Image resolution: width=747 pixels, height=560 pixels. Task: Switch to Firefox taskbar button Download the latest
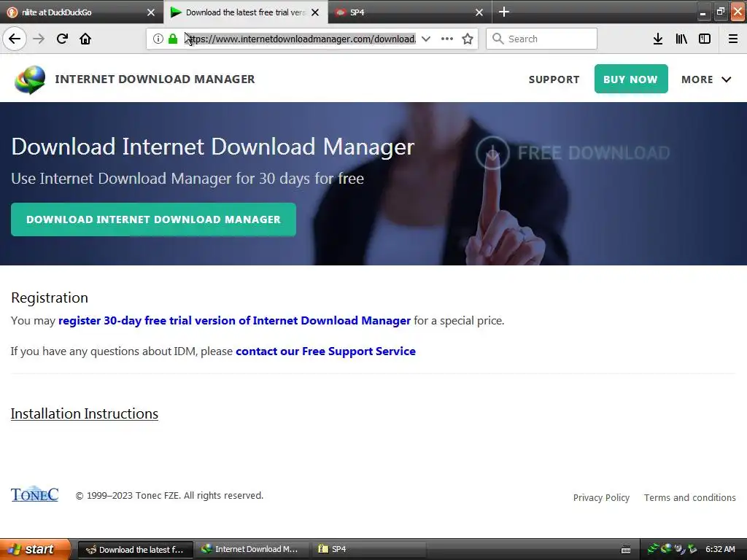click(135, 550)
